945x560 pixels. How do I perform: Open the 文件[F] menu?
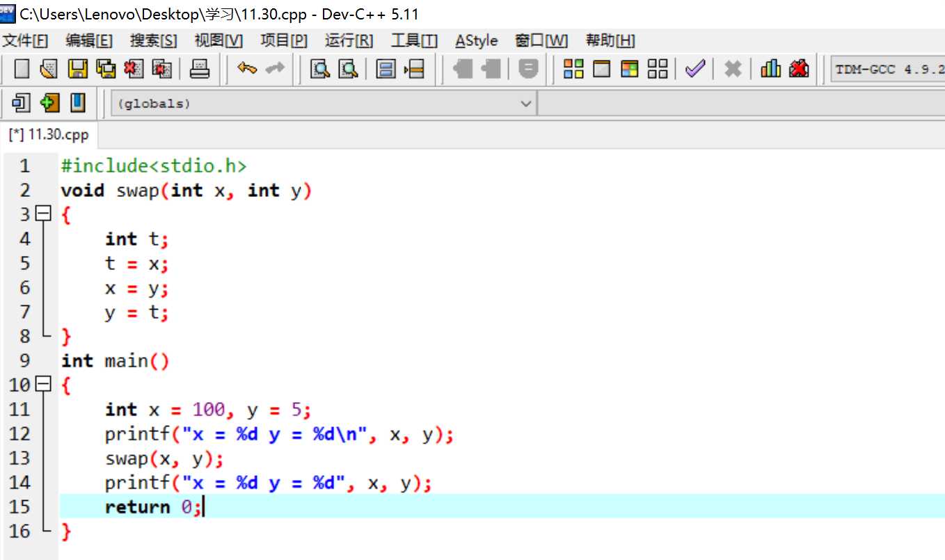click(26, 40)
